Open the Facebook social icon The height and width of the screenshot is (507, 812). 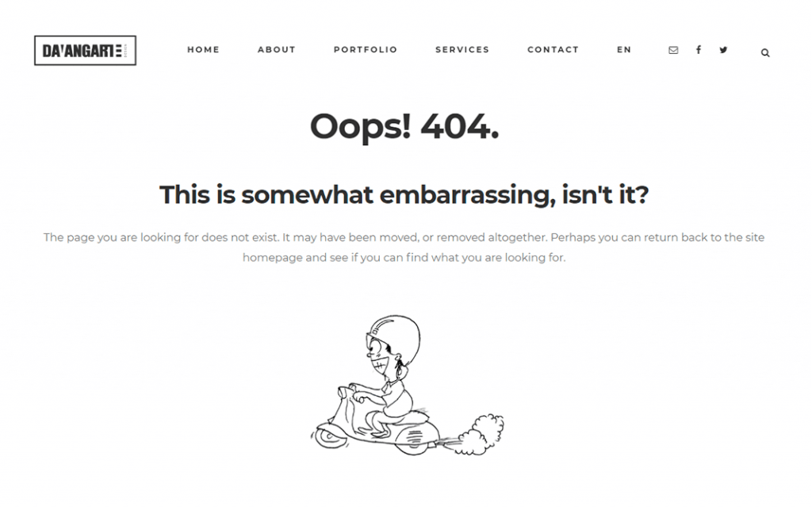[x=699, y=50]
